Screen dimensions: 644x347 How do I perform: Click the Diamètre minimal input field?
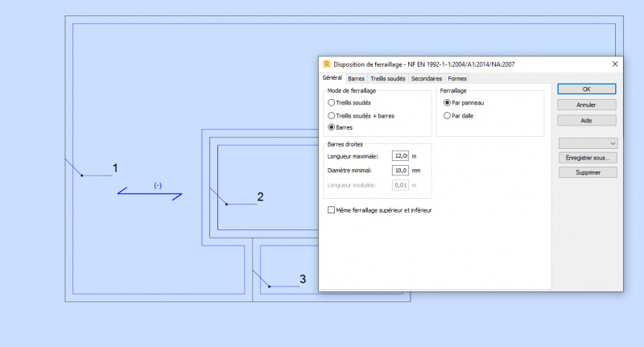click(400, 170)
